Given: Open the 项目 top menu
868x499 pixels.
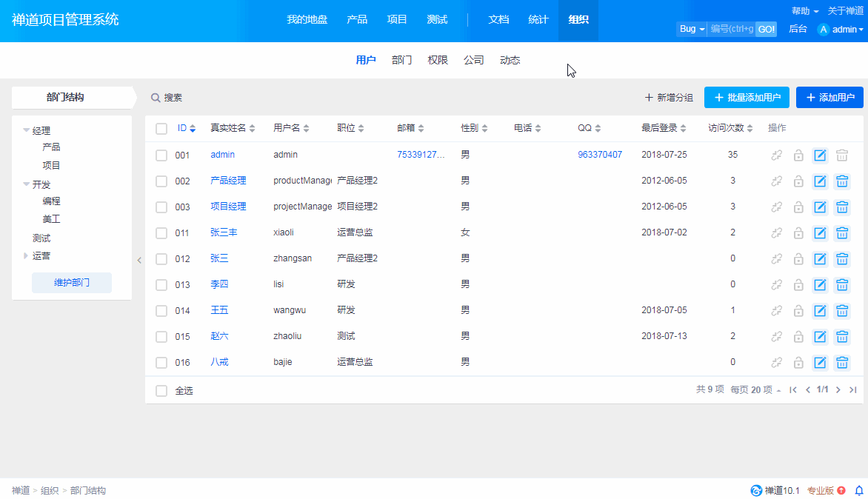Looking at the screenshot, I should click(x=397, y=20).
